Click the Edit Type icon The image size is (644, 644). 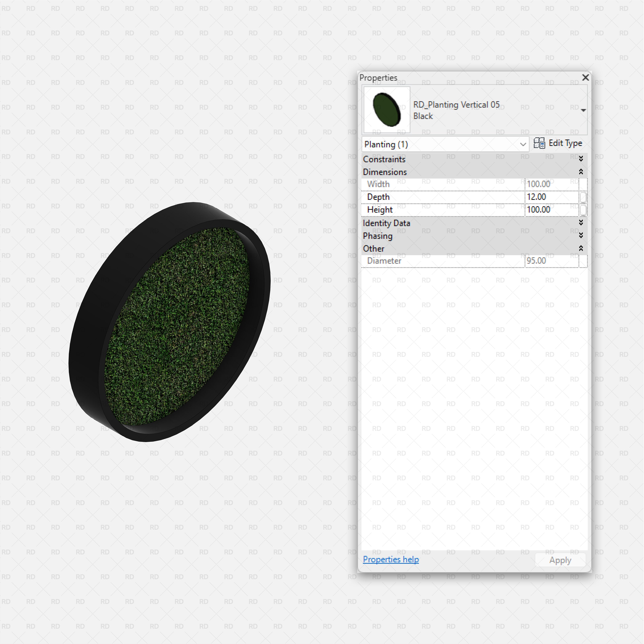539,143
